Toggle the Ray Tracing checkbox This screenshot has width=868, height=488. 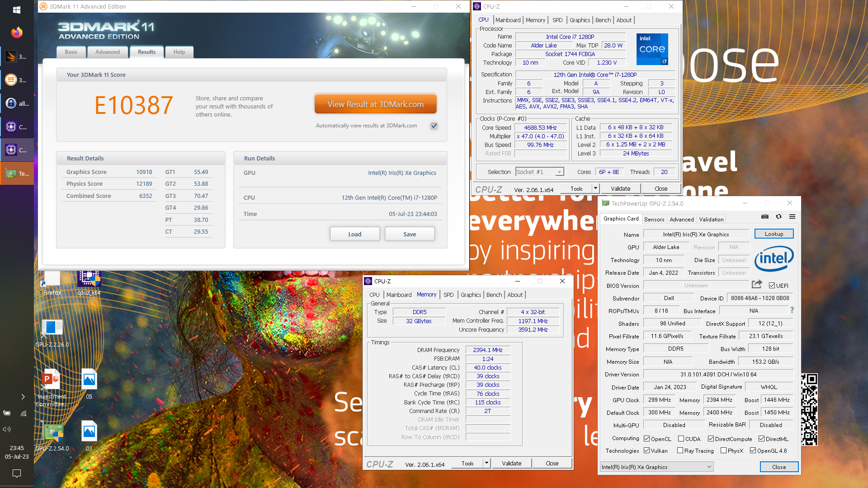tap(680, 450)
